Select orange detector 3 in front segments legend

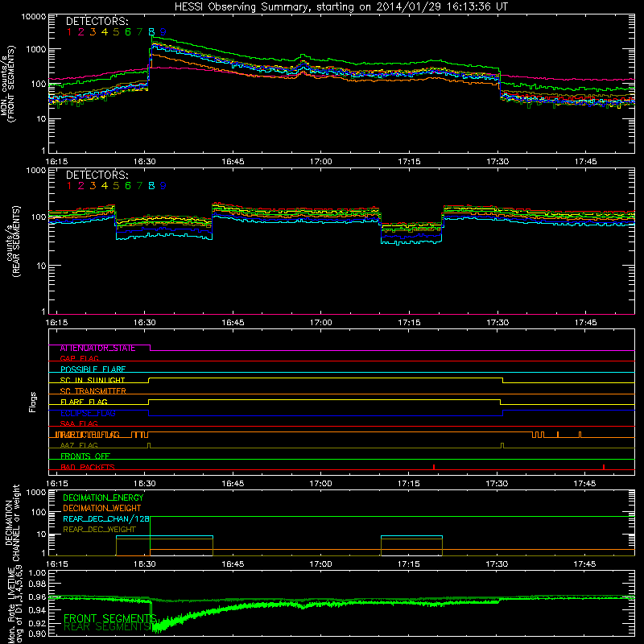click(x=93, y=32)
